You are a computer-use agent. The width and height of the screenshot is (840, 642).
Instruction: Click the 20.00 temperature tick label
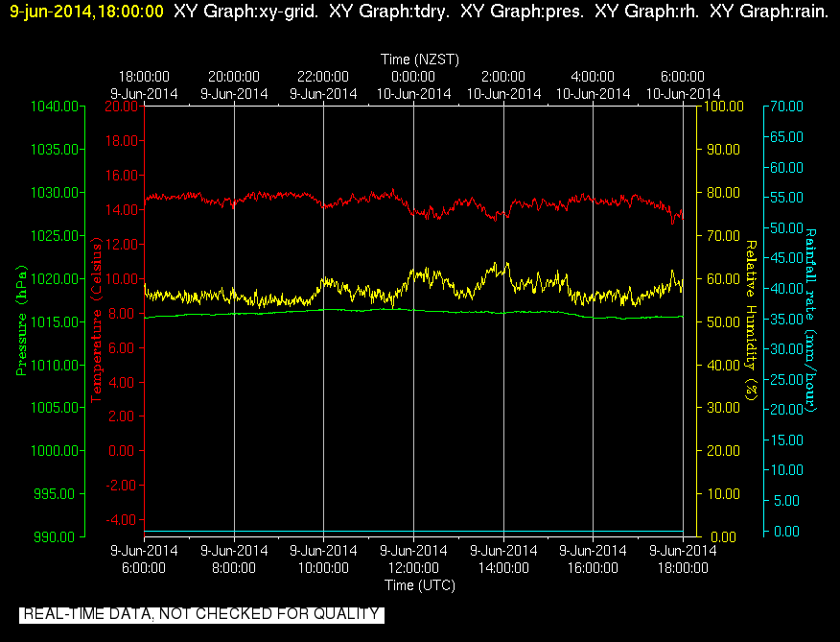pyautogui.click(x=121, y=107)
